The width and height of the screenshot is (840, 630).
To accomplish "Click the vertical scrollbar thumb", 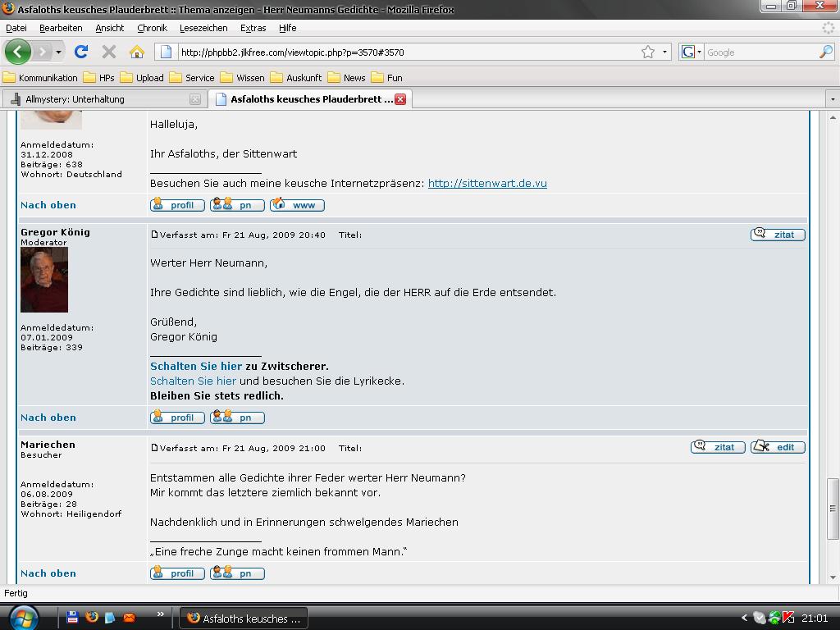I will click(833, 509).
